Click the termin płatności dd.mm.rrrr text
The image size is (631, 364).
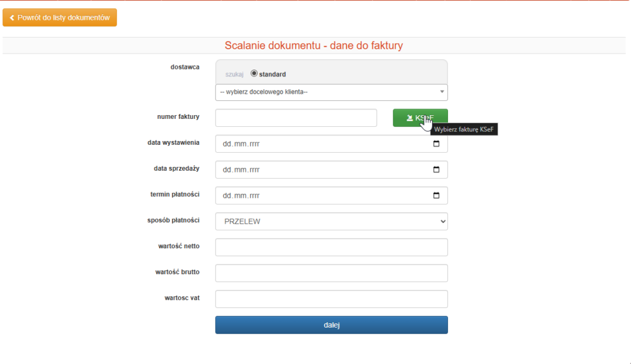click(x=241, y=196)
